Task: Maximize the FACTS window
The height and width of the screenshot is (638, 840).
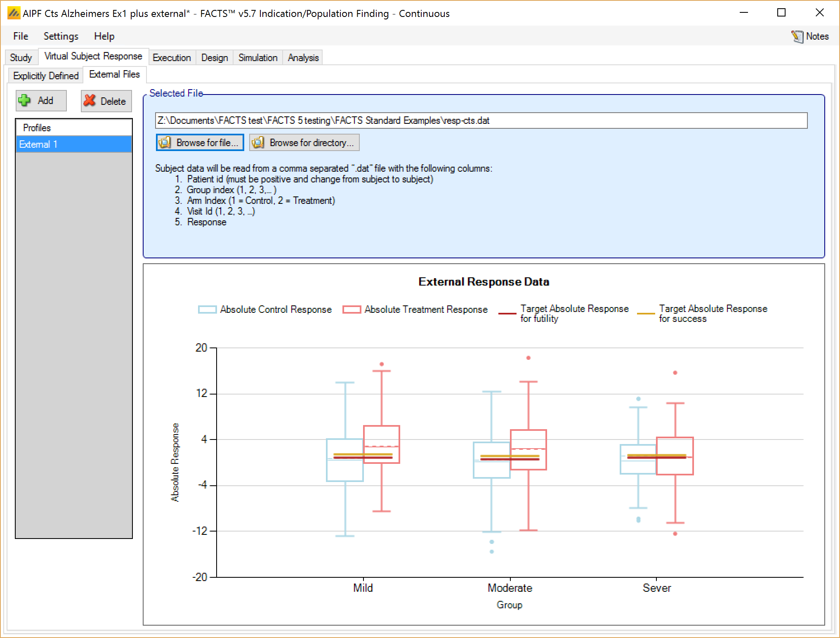Action: pos(781,13)
